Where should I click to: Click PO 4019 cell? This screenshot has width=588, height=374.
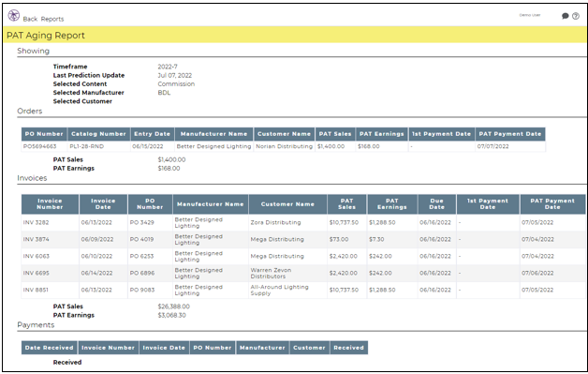click(150, 239)
